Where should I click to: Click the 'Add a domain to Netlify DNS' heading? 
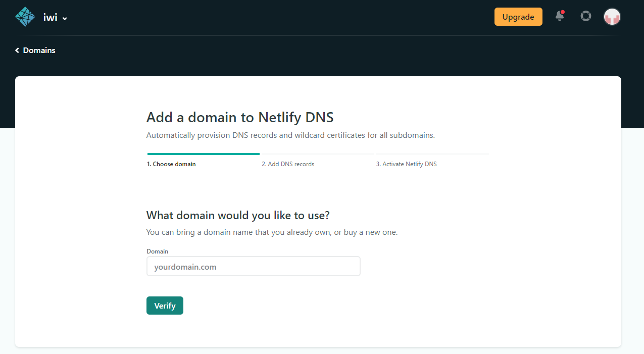pos(240,117)
